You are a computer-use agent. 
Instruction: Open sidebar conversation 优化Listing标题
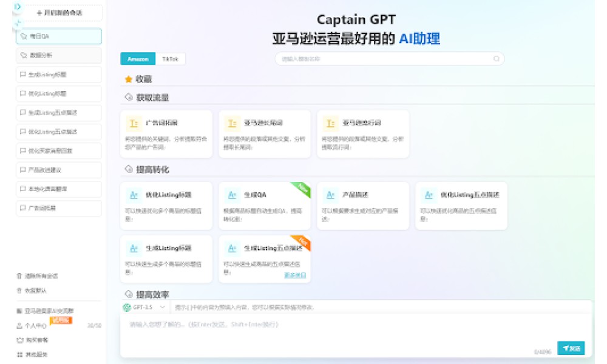(x=59, y=93)
